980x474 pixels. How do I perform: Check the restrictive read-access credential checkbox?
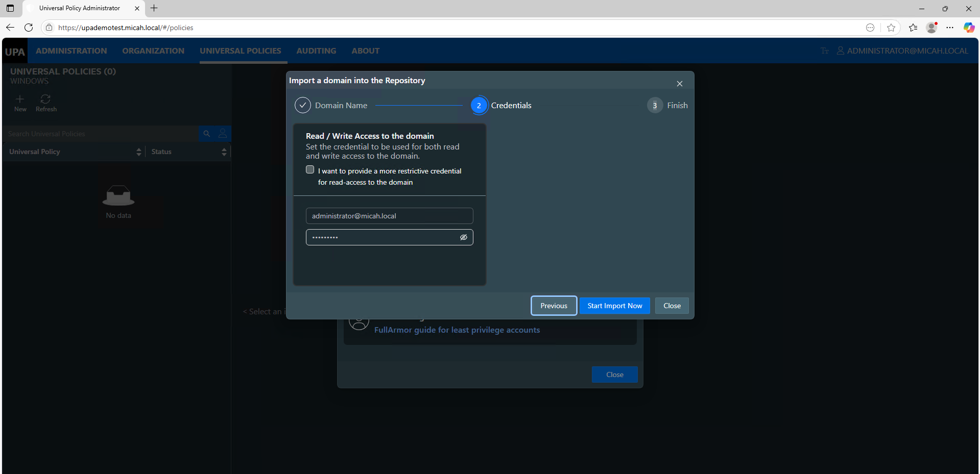point(310,170)
